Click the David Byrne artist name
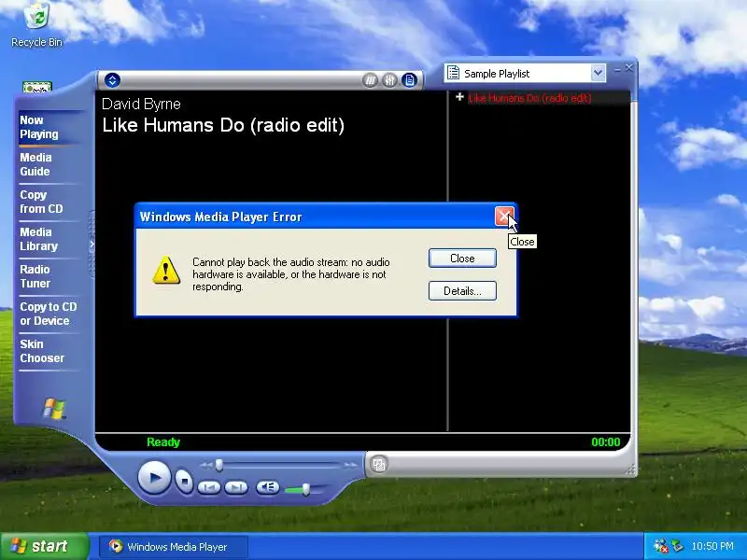747x560 pixels. tap(141, 104)
